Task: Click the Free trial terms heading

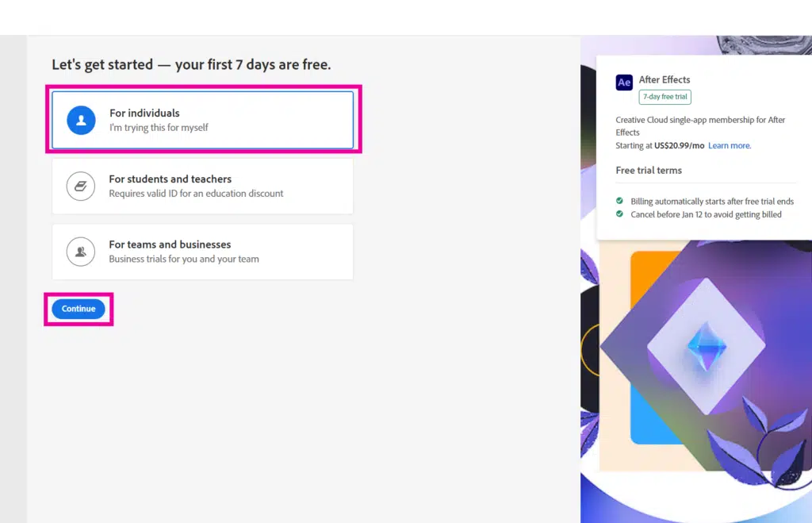Action: [649, 170]
